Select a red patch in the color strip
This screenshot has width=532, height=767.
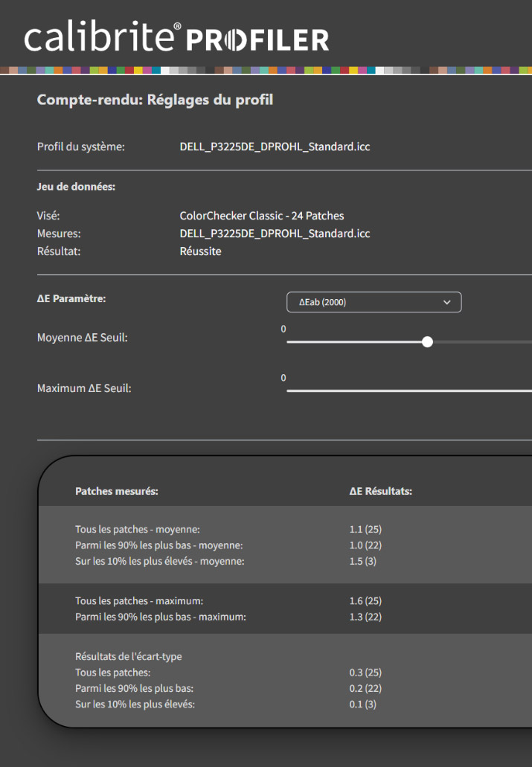(x=130, y=70)
